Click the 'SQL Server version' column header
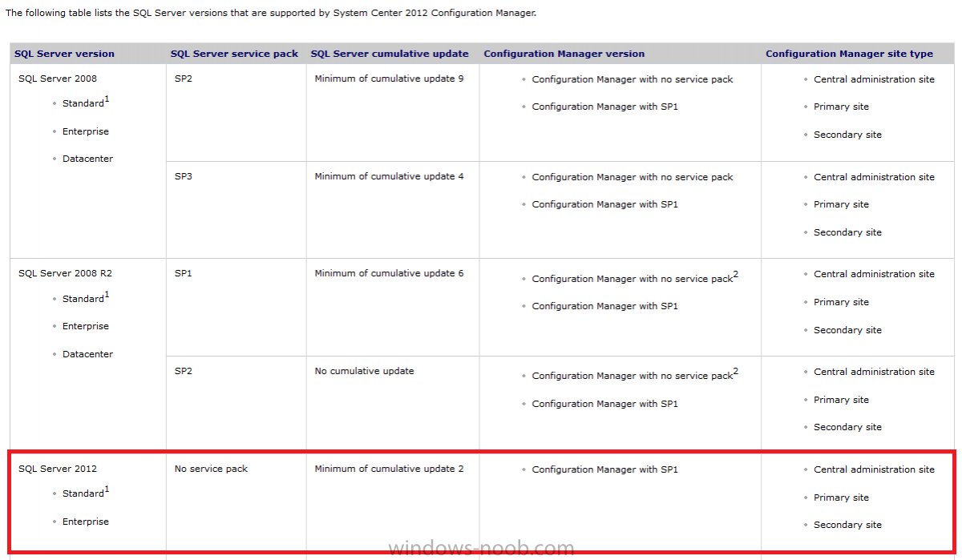962x560 pixels. (64, 54)
